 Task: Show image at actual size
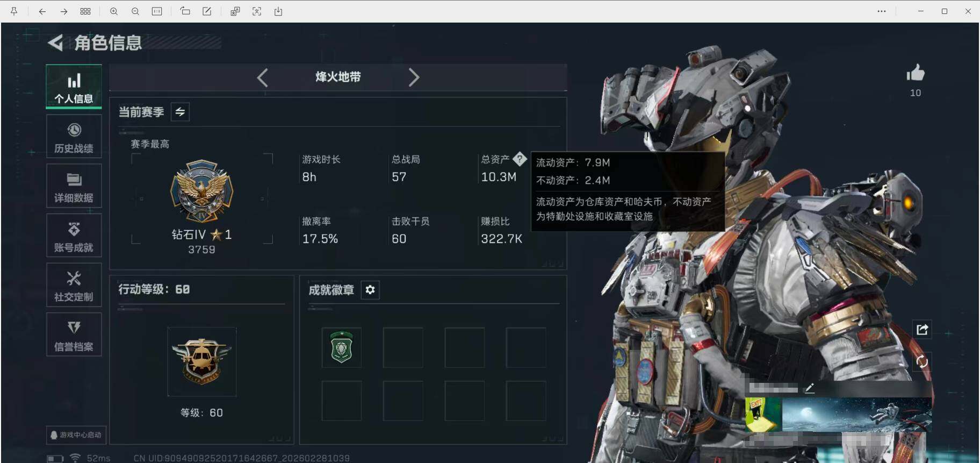point(157,11)
